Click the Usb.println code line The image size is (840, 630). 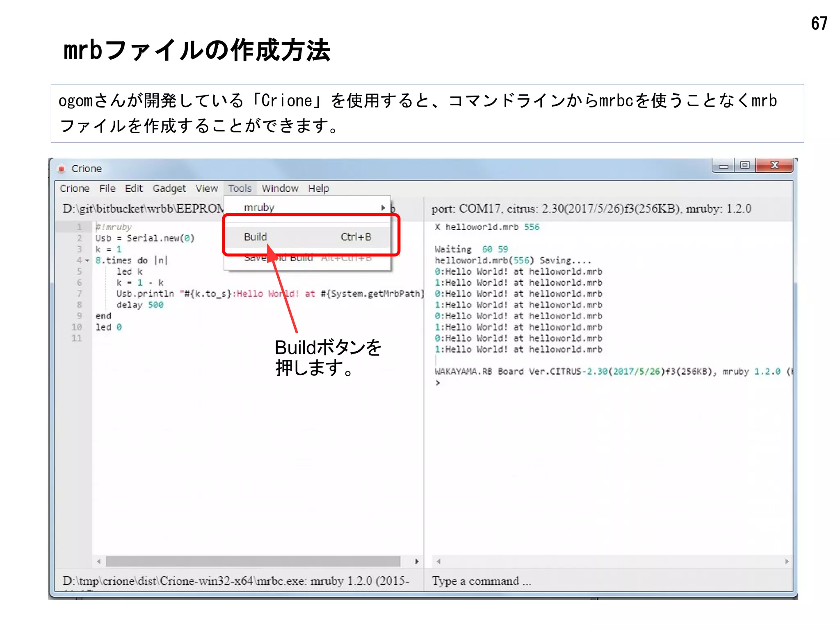tap(269, 294)
